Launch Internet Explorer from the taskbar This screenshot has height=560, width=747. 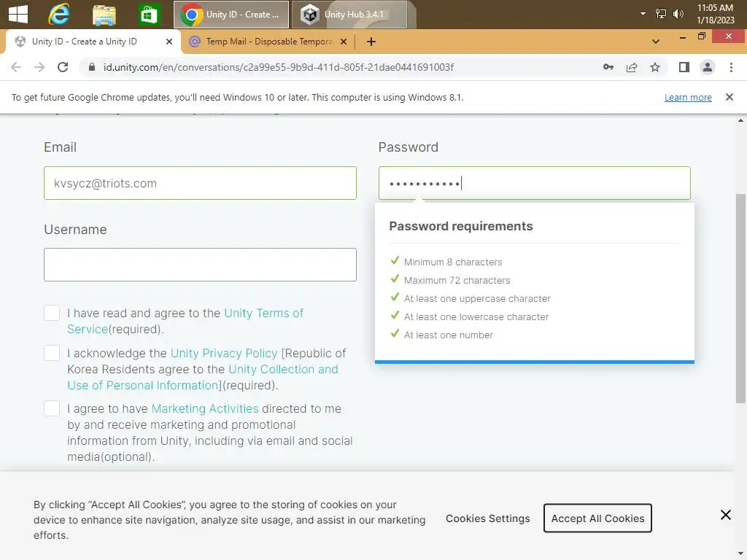click(x=59, y=15)
